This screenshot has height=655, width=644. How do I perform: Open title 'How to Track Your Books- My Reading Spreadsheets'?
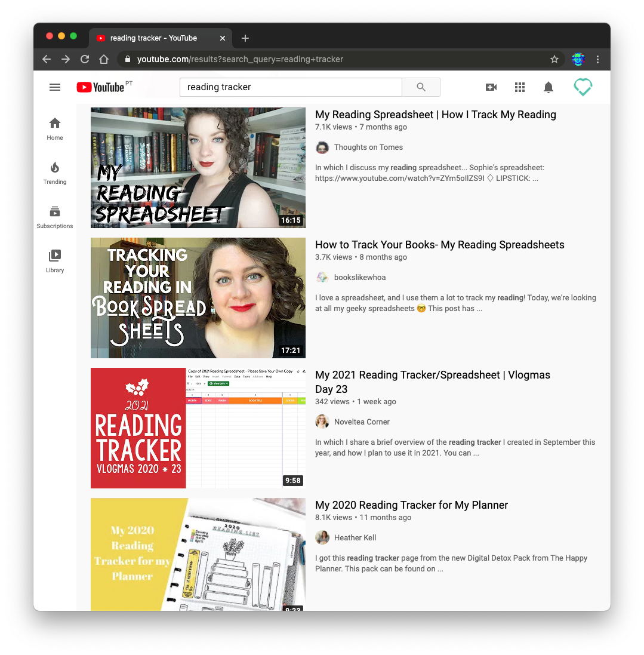[x=440, y=245]
